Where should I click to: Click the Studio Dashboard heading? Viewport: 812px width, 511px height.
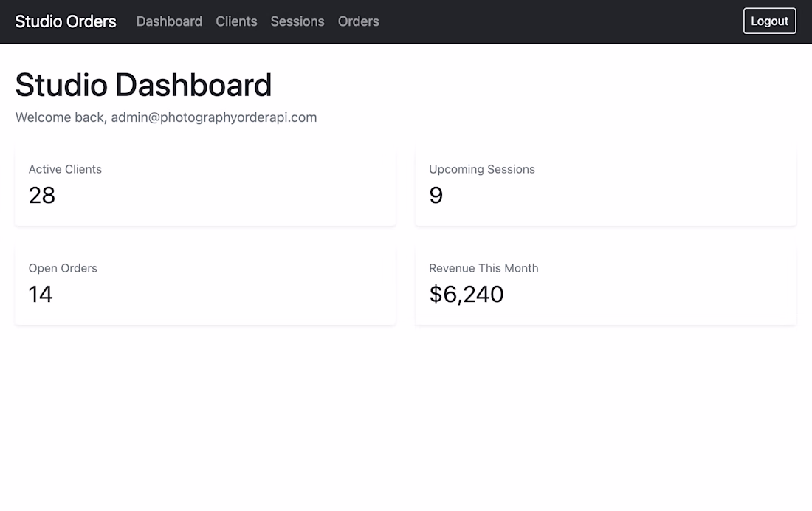pos(143,84)
